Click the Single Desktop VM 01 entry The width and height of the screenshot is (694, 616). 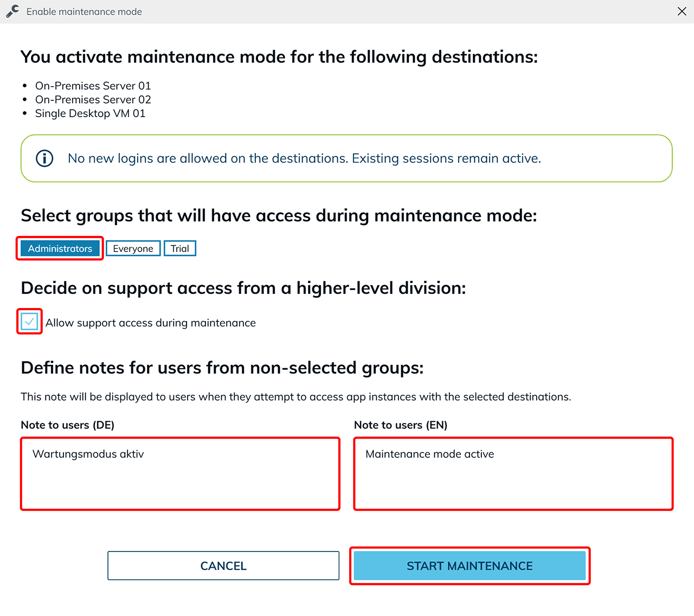[x=90, y=113]
